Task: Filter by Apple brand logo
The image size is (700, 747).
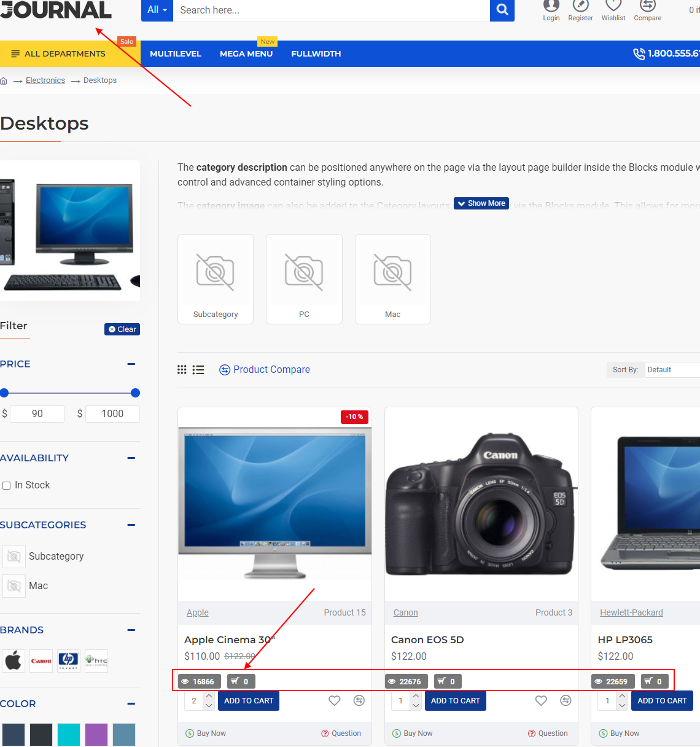Action: [14, 661]
